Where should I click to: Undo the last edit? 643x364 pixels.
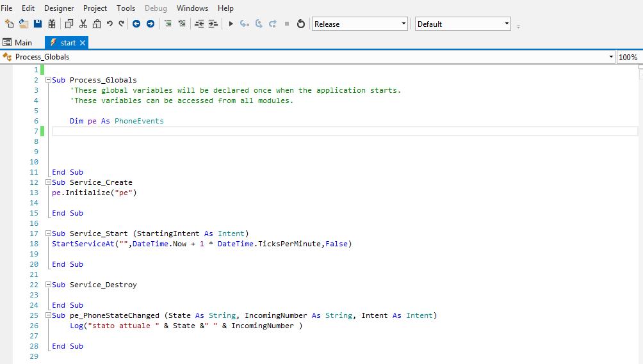tap(110, 24)
